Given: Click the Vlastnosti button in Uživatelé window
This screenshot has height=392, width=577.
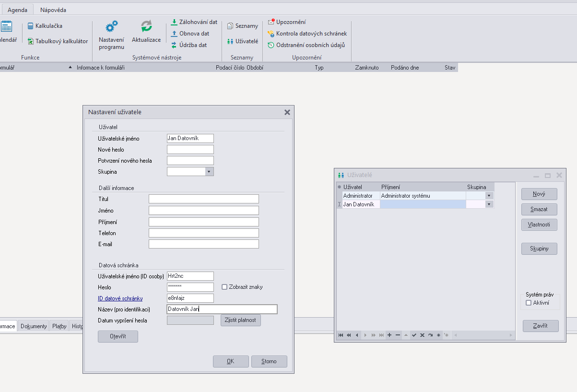Looking at the screenshot, I should [539, 225].
